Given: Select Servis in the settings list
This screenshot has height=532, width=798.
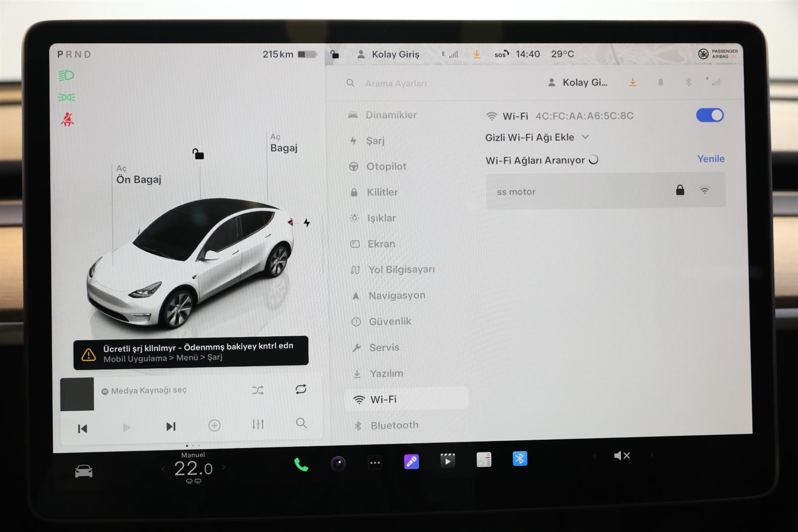Looking at the screenshot, I should click(x=376, y=347).
